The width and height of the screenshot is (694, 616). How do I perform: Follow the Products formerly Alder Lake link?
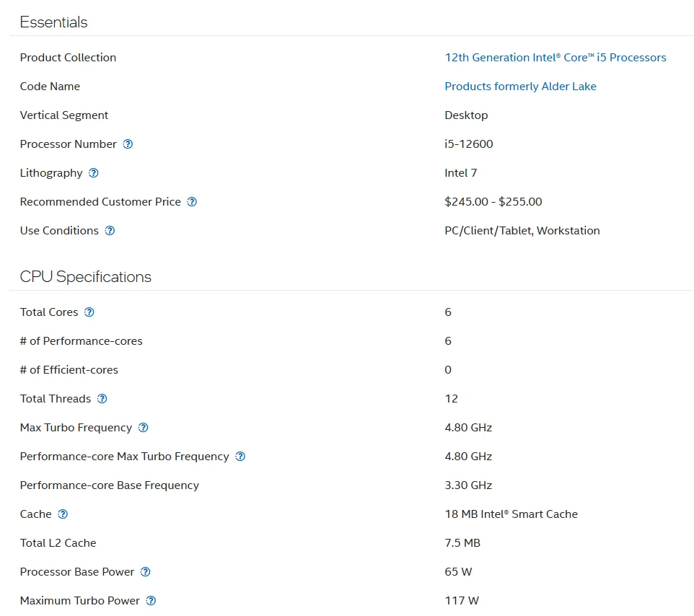coord(520,87)
